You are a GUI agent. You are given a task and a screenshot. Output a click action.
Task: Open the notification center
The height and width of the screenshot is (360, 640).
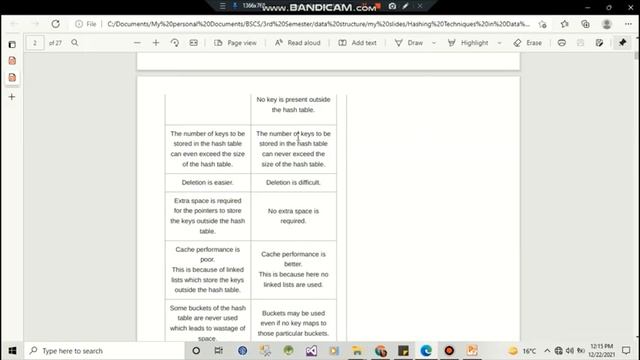[x=626, y=351]
